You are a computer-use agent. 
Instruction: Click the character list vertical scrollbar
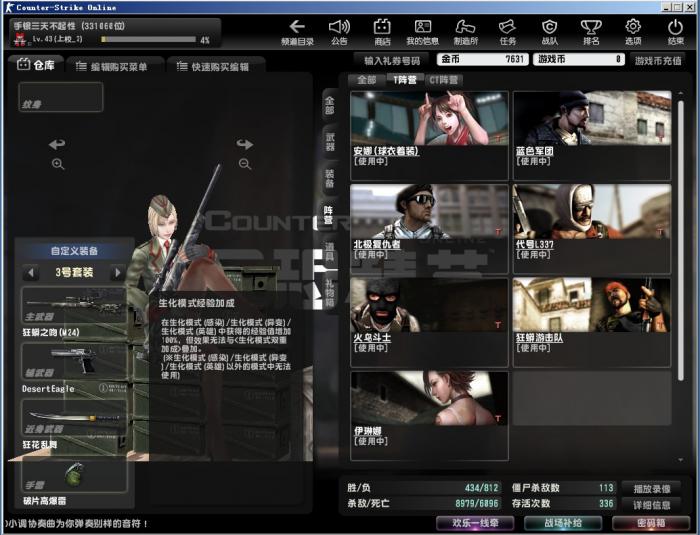click(x=680, y=241)
